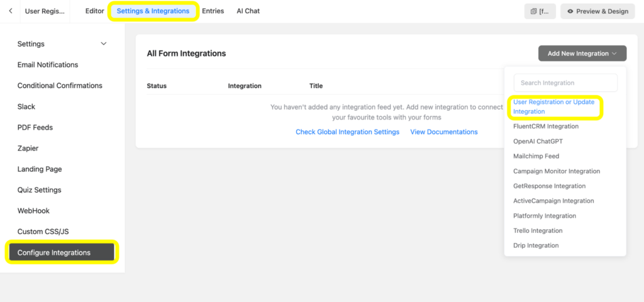This screenshot has height=302, width=644.
Task: Open Preview & Design with eye icon
Action: pyautogui.click(x=597, y=11)
